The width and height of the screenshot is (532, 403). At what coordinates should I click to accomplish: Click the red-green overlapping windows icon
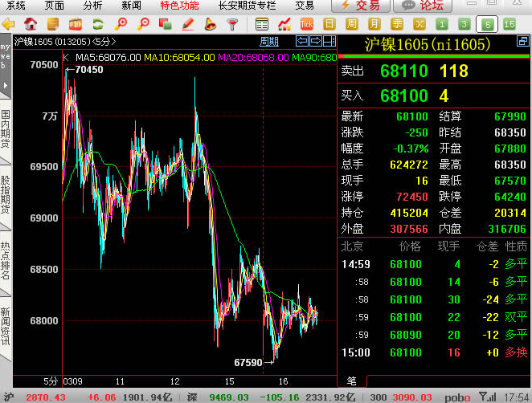[166, 24]
